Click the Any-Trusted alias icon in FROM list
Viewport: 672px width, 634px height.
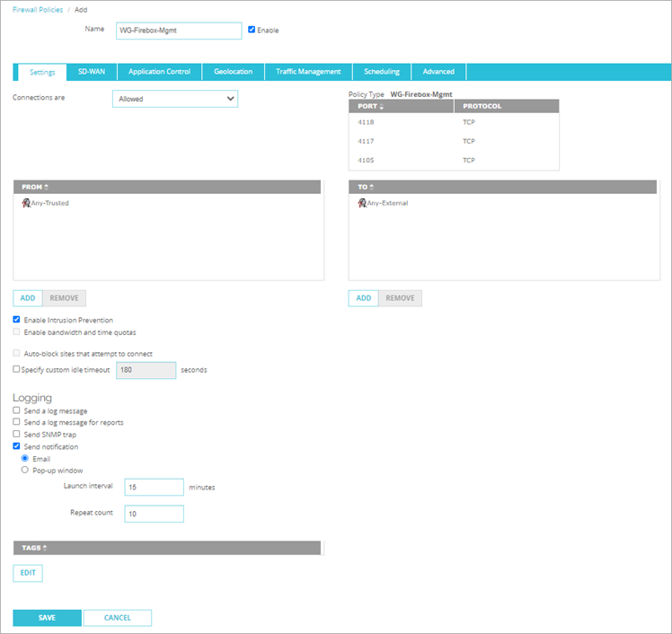(x=24, y=204)
